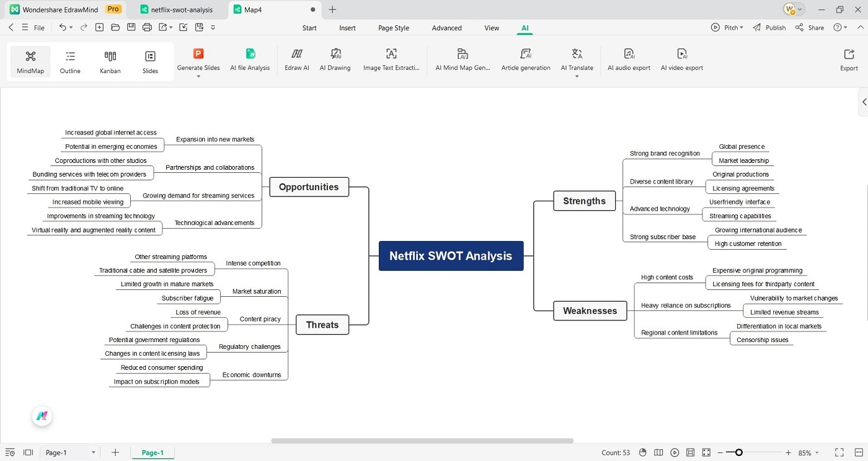This screenshot has width=868, height=461.
Task: Open the floating AI assistant button
Action: click(x=42, y=416)
